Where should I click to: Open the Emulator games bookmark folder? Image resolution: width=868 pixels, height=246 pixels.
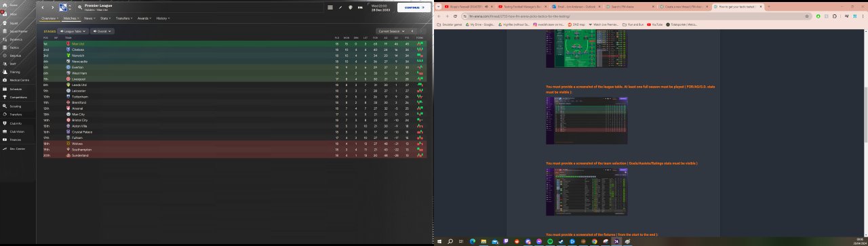449,24
